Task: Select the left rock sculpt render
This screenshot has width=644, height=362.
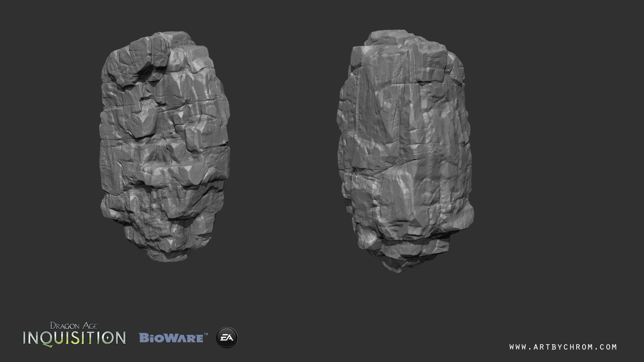Action: pos(165,146)
